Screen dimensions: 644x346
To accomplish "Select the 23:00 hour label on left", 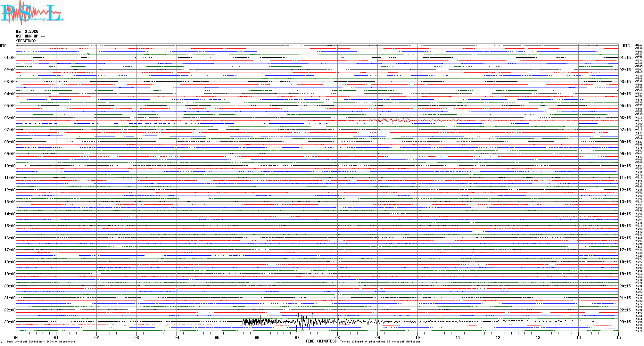I will [x=10, y=322].
